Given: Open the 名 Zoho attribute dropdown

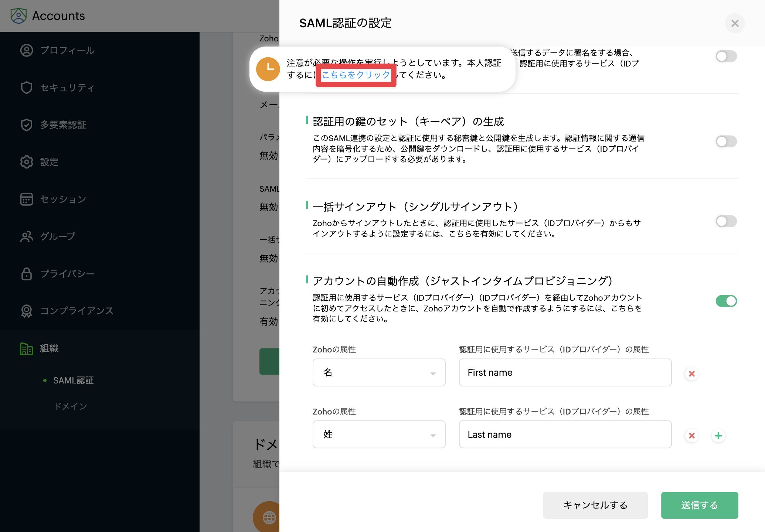Looking at the screenshot, I should [x=379, y=372].
